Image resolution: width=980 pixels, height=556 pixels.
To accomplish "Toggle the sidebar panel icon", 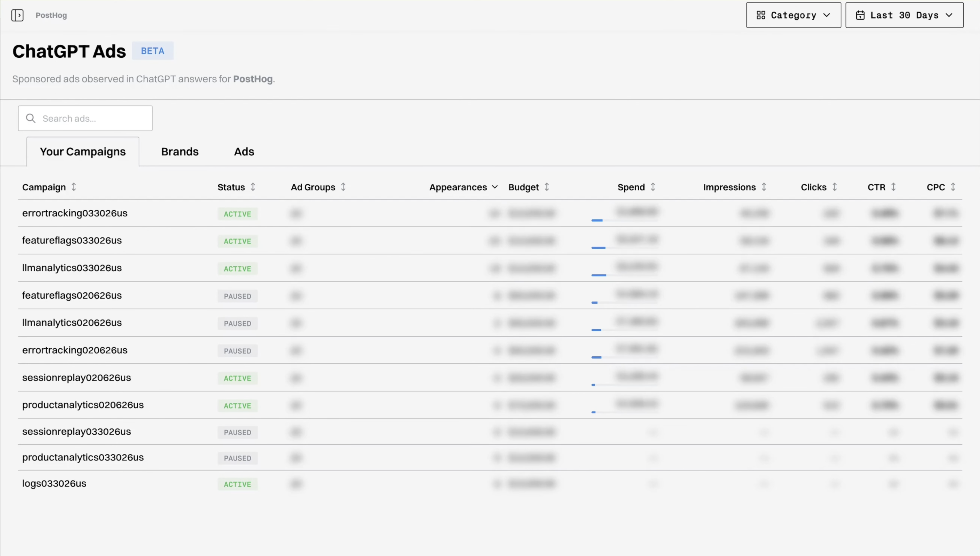I will tap(17, 15).
